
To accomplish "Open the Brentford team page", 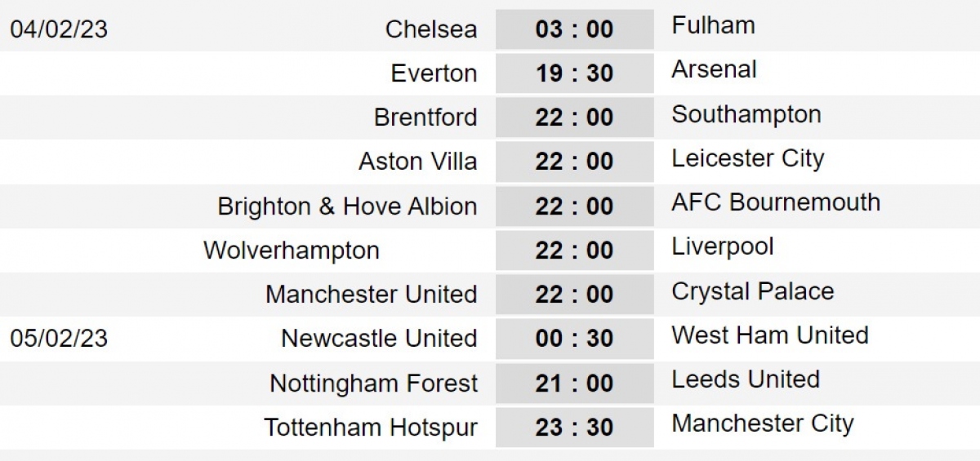I will 425,117.
